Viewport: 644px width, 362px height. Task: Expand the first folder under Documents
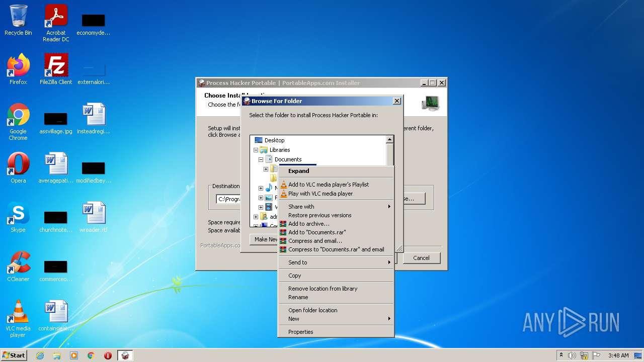[266, 169]
